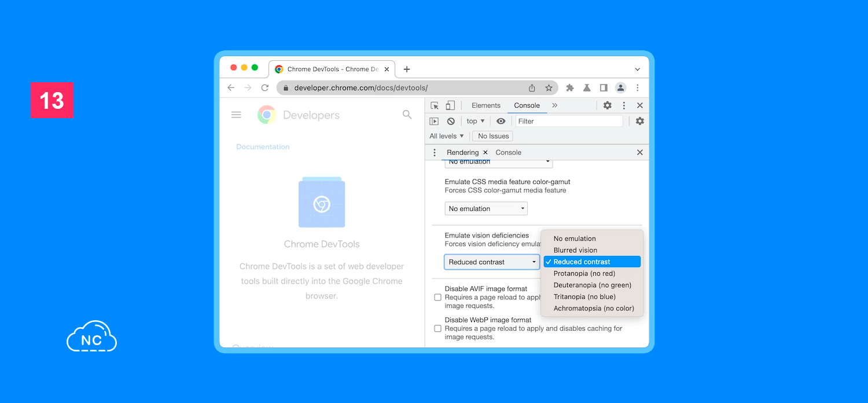
Task: Click the No Issues button
Action: [493, 136]
